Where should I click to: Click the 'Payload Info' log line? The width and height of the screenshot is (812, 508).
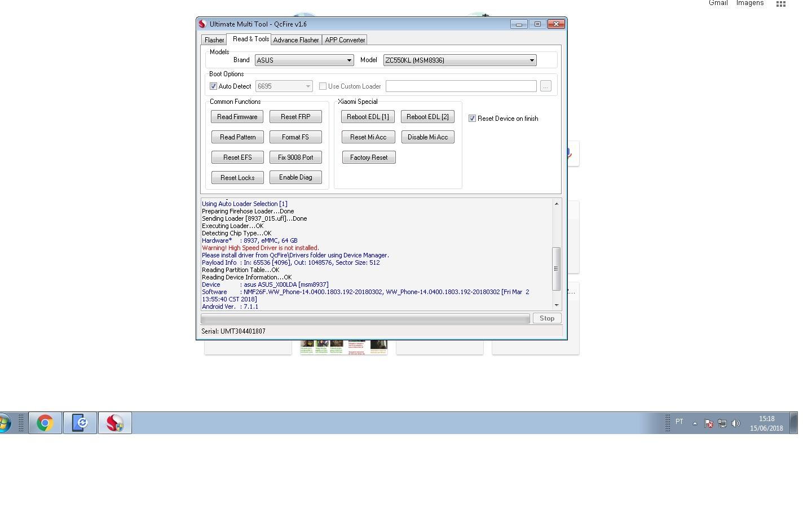291,262
